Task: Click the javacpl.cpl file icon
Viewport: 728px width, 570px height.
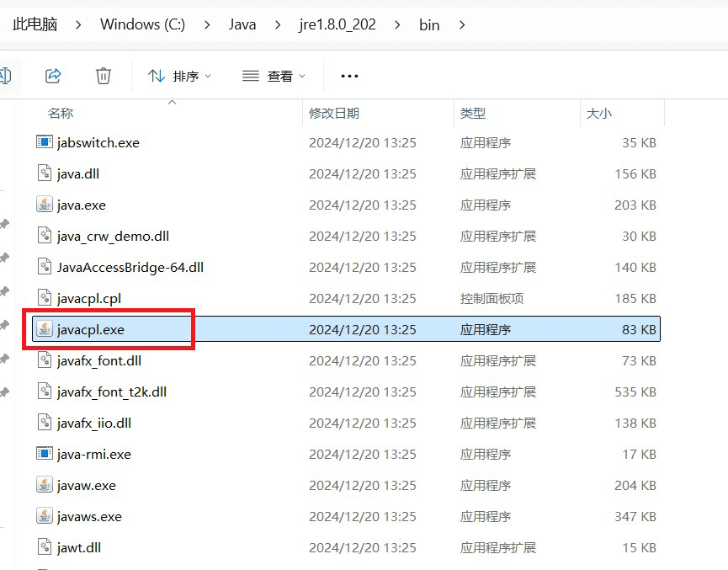Action: click(44, 297)
